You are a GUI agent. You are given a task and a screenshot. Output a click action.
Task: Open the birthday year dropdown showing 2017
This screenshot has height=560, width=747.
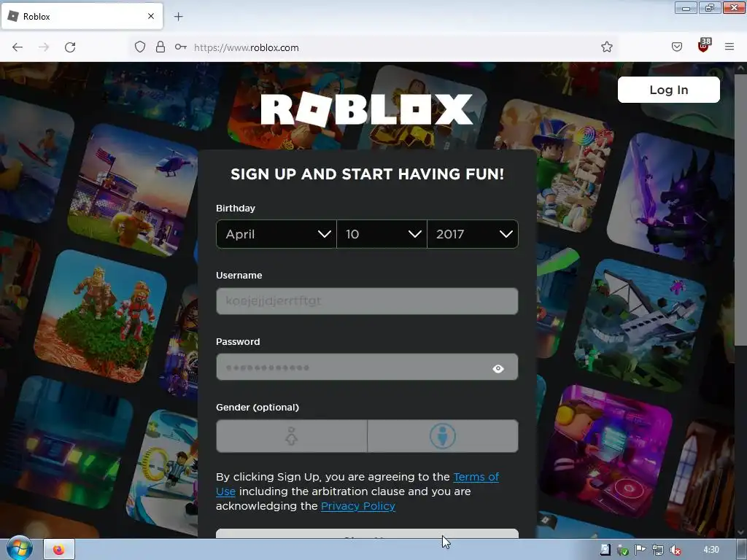pyautogui.click(x=473, y=234)
